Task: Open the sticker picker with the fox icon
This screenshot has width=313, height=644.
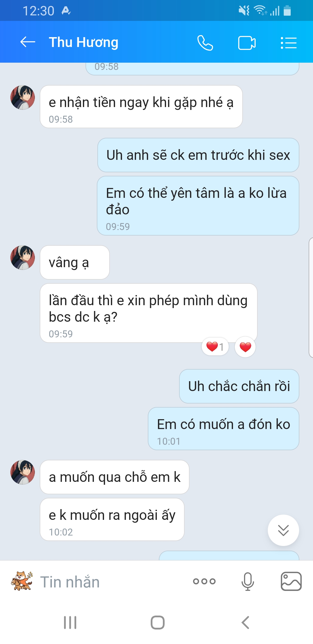Action: (x=22, y=581)
